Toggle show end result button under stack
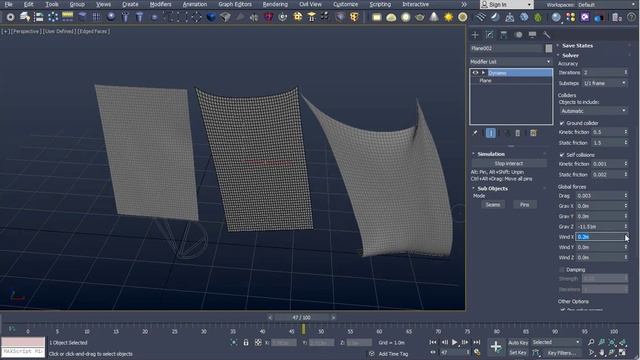Viewport: 640px width, 360px height. coord(491,133)
